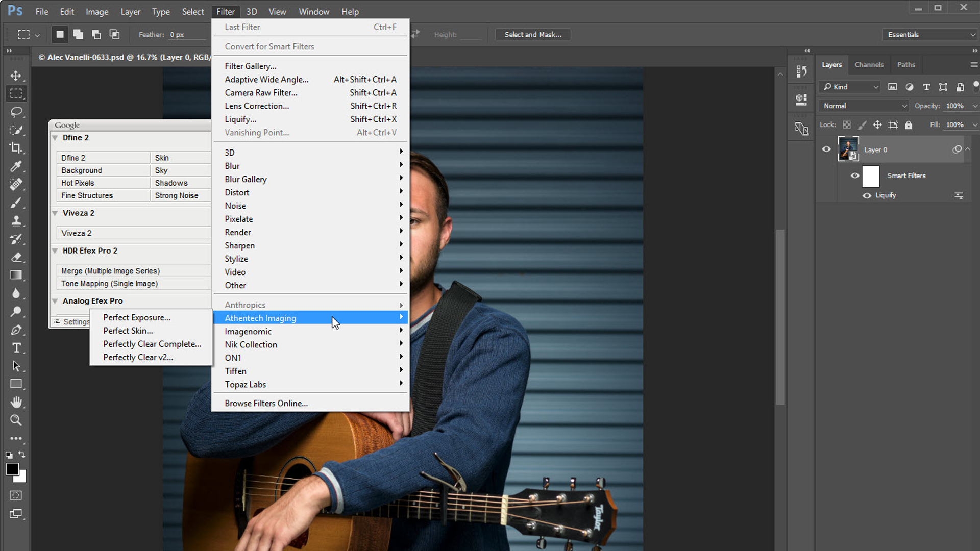This screenshot has height=551, width=980.
Task: Open Camera Raw Filter dialog
Action: tap(260, 92)
